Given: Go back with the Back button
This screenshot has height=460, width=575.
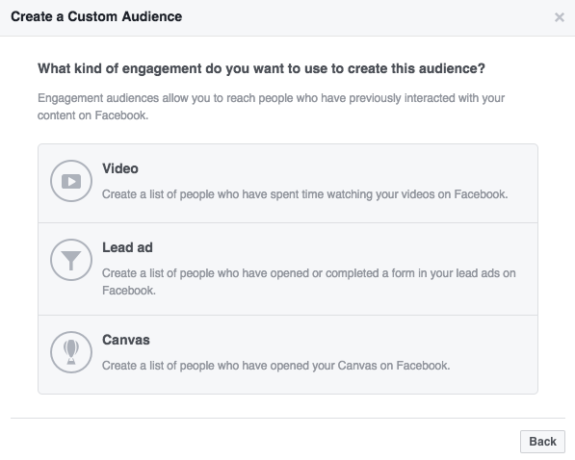Looking at the screenshot, I should point(542,441).
